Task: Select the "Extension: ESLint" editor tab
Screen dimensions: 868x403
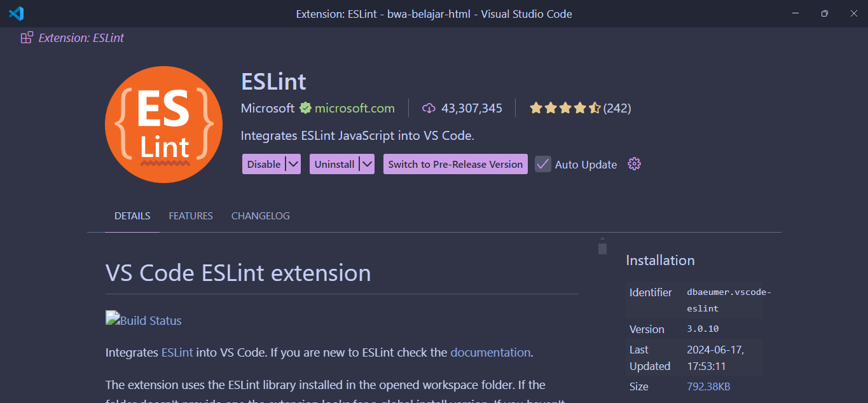Action: (x=72, y=38)
